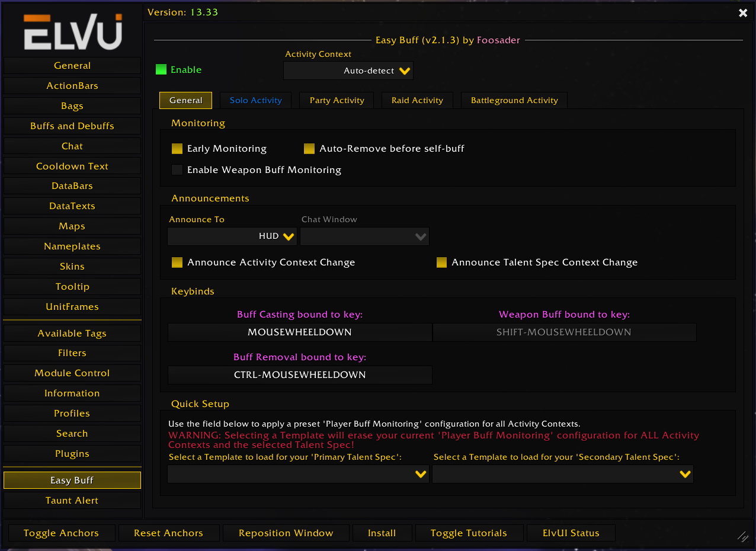The height and width of the screenshot is (551, 756).
Task: Click the Version: 13.33 text
Action: tap(183, 12)
